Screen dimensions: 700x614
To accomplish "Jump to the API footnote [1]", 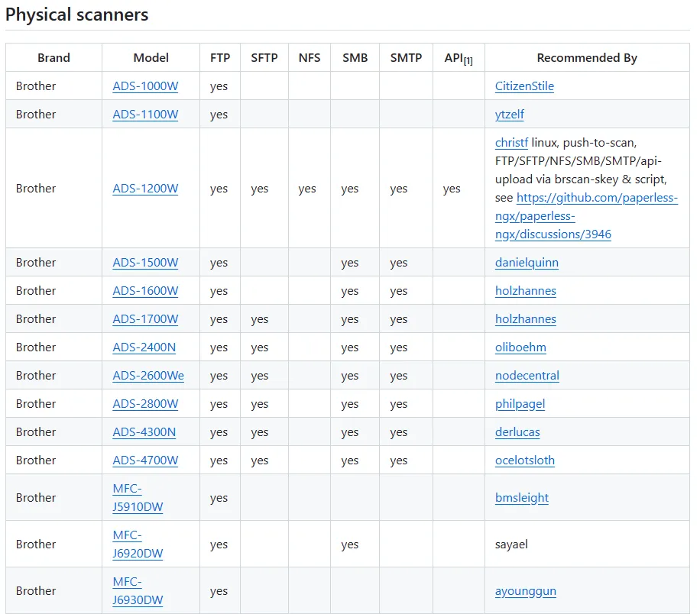I will tap(468, 60).
